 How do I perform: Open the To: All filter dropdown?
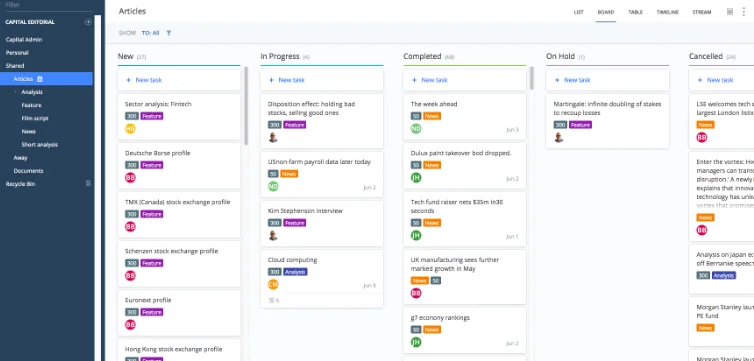pos(150,33)
